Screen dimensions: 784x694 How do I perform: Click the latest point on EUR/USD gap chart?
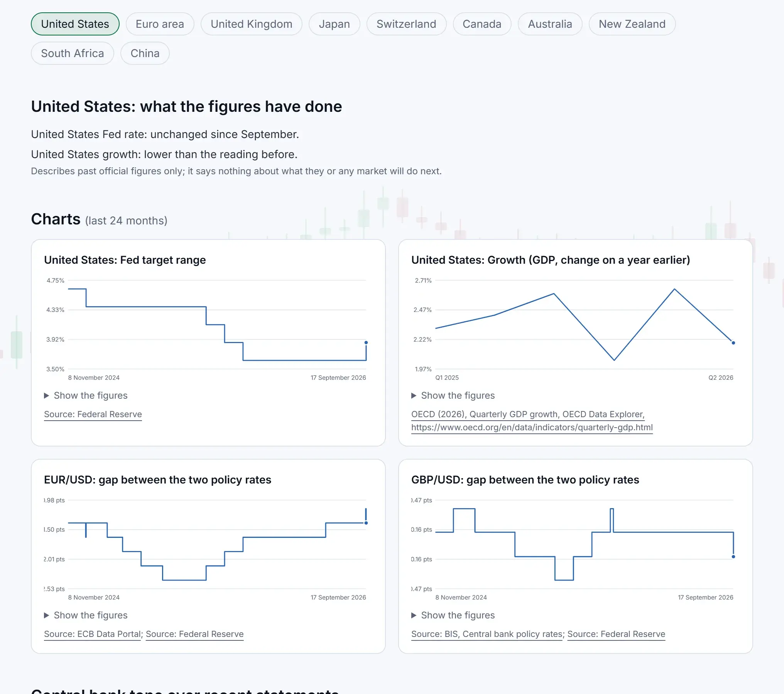(x=366, y=523)
